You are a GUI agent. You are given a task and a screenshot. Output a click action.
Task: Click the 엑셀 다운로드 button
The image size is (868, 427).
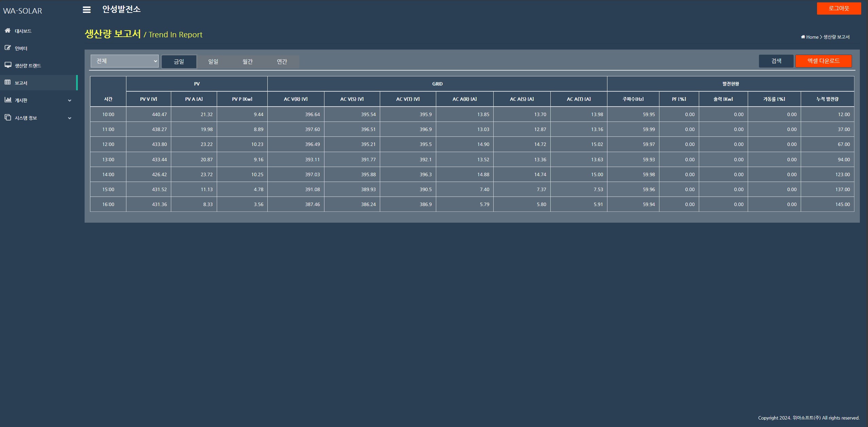(x=823, y=61)
